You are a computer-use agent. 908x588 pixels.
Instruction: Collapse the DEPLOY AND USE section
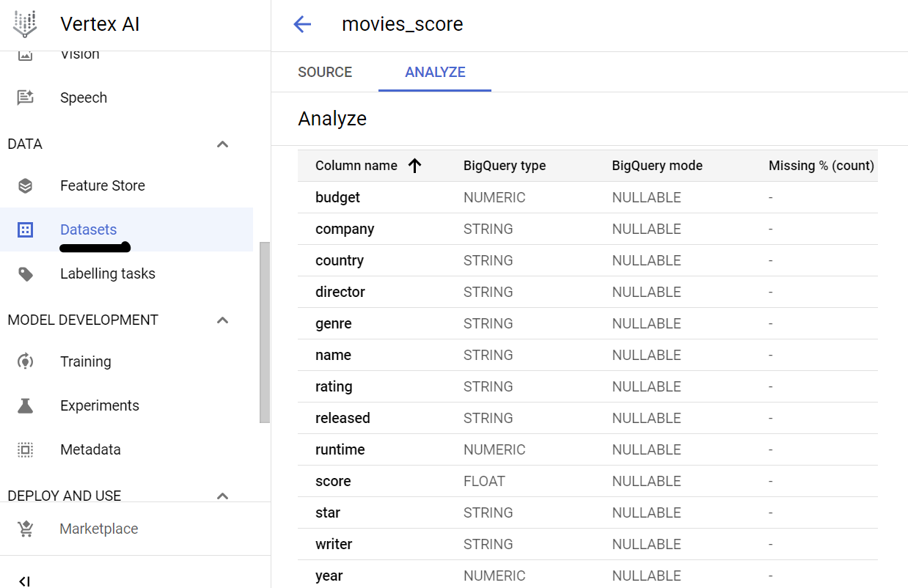click(x=223, y=496)
